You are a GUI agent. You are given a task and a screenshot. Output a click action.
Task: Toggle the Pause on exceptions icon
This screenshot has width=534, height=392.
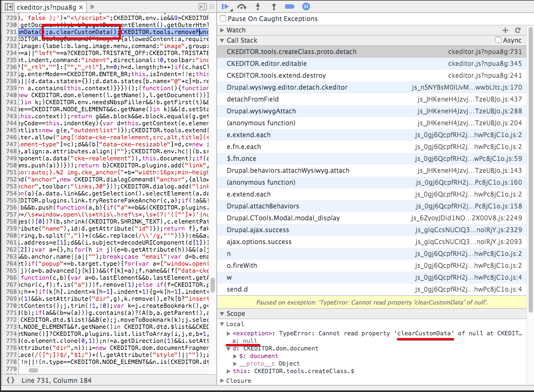pyautogui.click(x=305, y=7)
